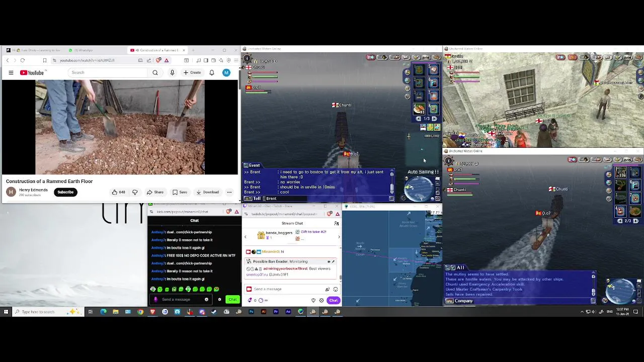The width and height of the screenshot is (644, 362).
Task: Open Premiere Pro from the taskbar
Action: coord(276,312)
